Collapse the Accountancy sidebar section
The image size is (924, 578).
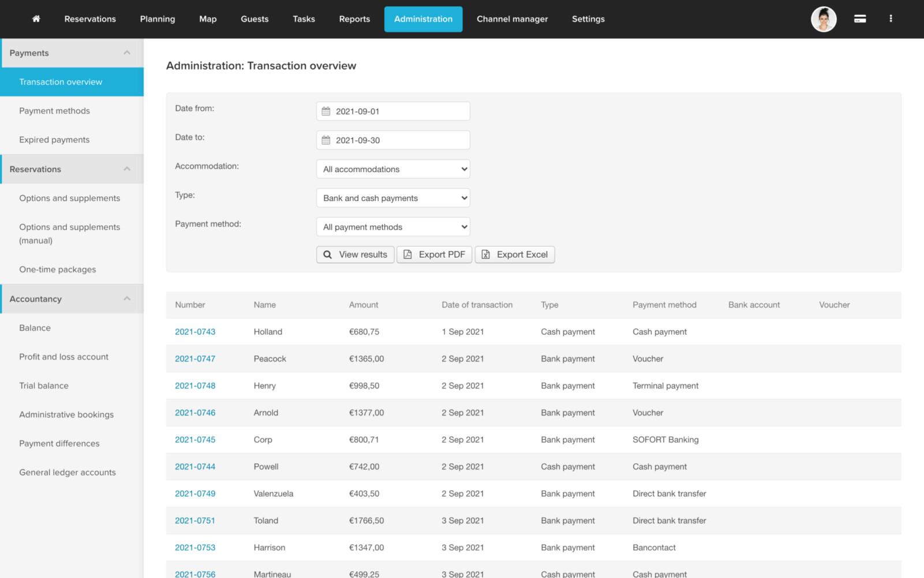coord(127,299)
